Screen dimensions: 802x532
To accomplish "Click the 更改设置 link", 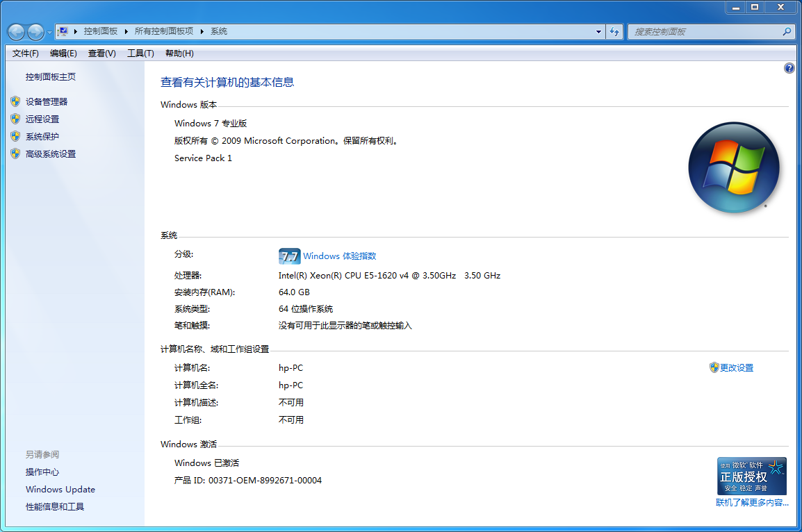I will (737, 367).
